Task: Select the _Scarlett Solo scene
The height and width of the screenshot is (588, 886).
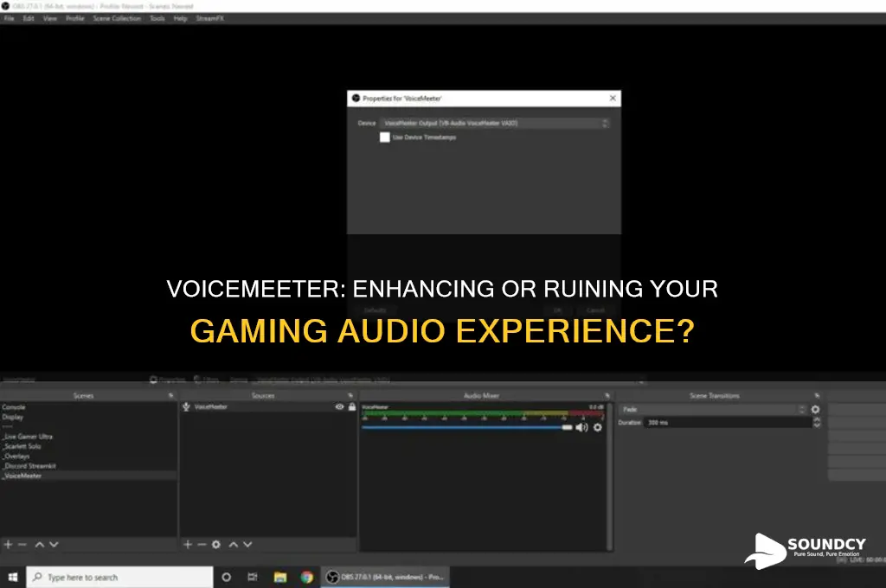Action: (22, 446)
